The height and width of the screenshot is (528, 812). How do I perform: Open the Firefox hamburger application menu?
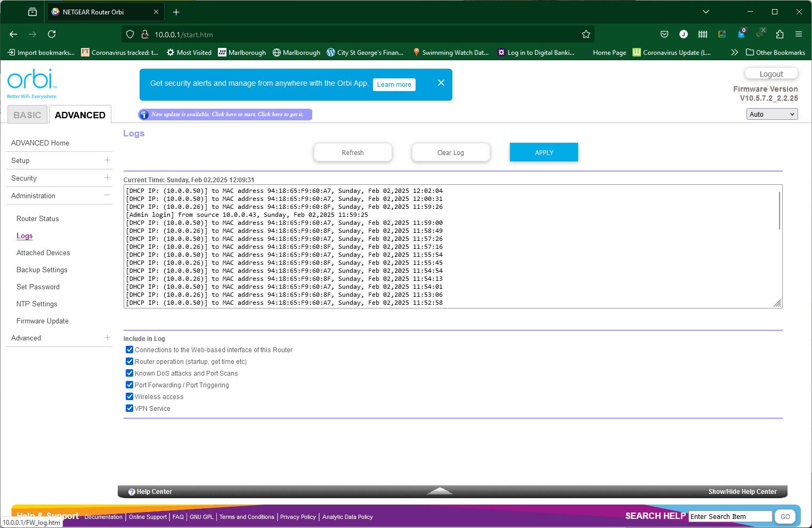click(798, 35)
